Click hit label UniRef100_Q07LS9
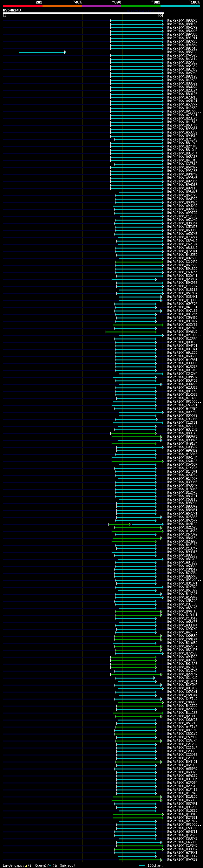 [x=182, y=311]
